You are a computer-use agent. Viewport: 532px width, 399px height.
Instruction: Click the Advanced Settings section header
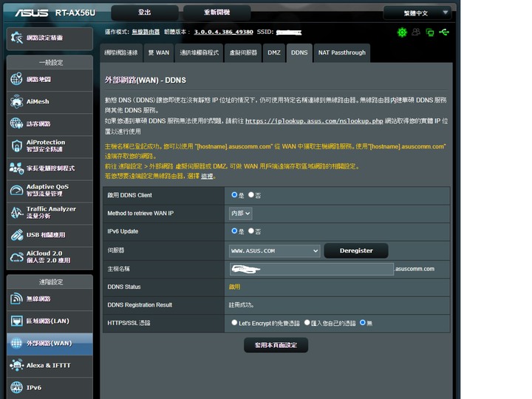click(51, 282)
